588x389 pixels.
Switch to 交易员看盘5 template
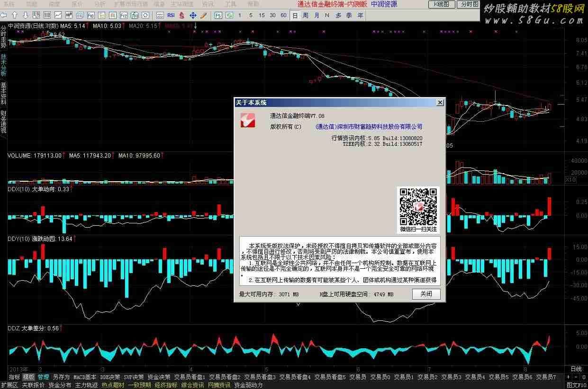tap(330, 377)
